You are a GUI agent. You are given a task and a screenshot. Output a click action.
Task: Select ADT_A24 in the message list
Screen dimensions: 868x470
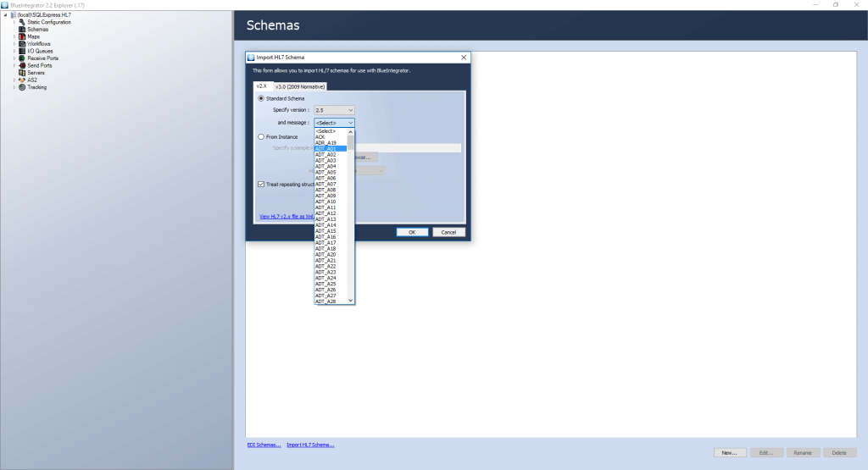(331, 278)
